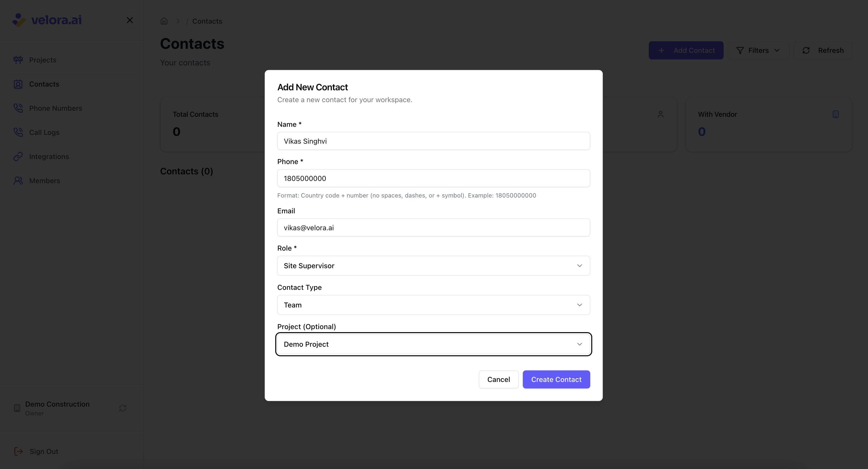The image size is (868, 469).
Task: Click the Projects barrier icon in sidebar
Action: (18, 60)
